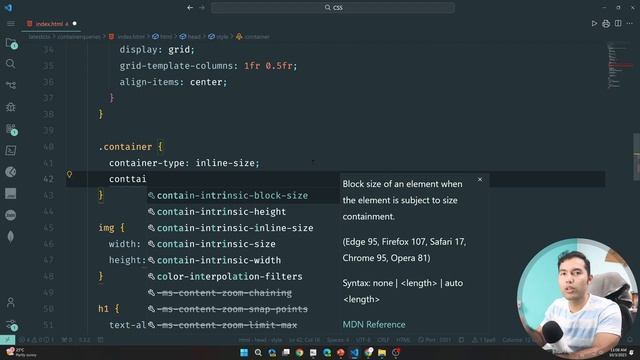
Task: Click the 'conttai' text on line 42
Action: tap(127, 179)
